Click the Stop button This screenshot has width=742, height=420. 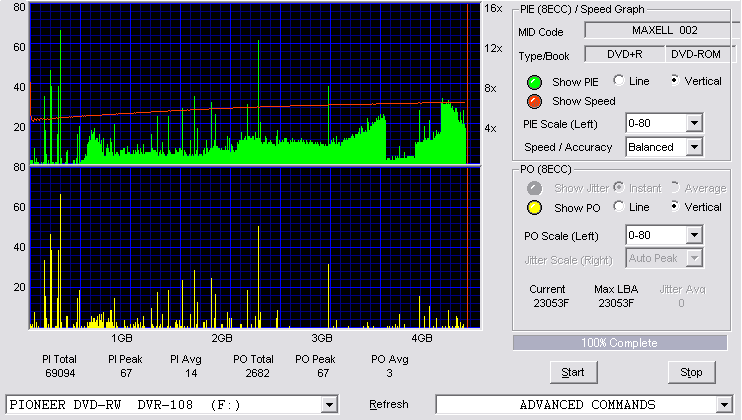[x=691, y=373]
